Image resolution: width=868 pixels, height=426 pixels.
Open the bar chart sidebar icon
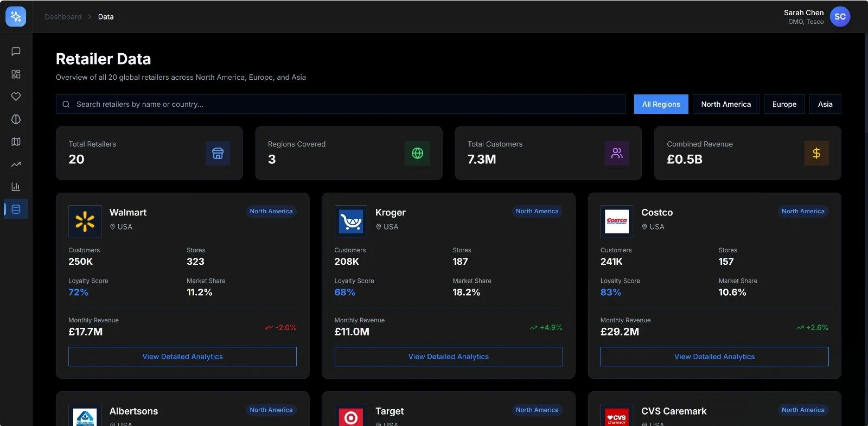[16, 187]
